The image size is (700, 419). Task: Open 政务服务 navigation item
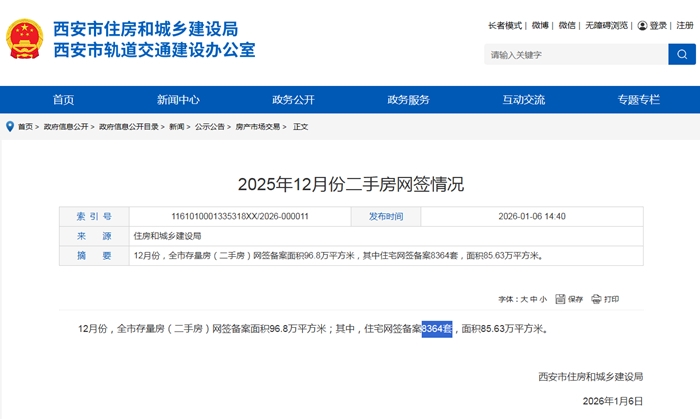tap(408, 100)
